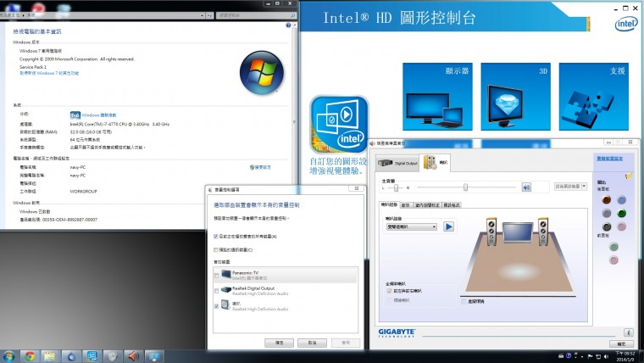Click search box in System window
644x363 pixels.
tap(256, 15)
